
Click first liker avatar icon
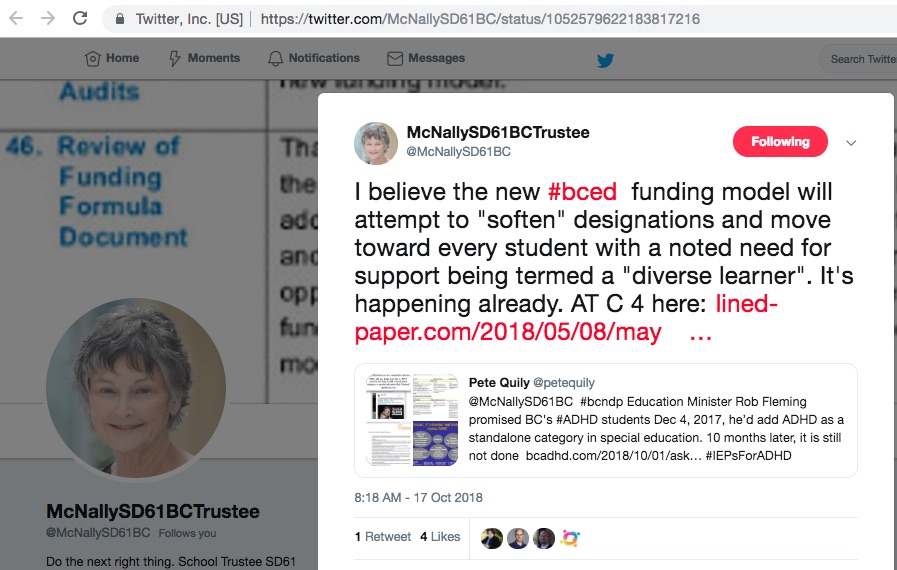[491, 538]
